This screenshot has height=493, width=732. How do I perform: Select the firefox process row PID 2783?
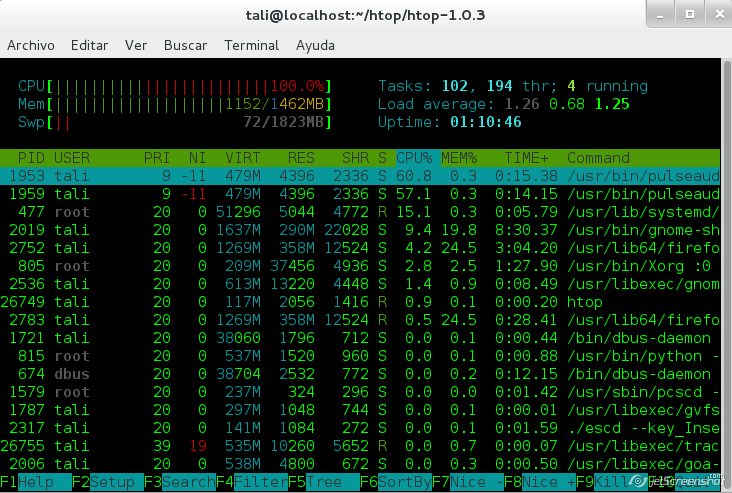pos(360,320)
